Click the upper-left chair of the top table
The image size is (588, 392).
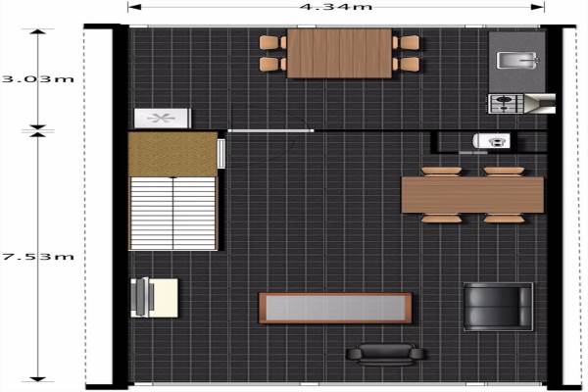tap(270, 42)
